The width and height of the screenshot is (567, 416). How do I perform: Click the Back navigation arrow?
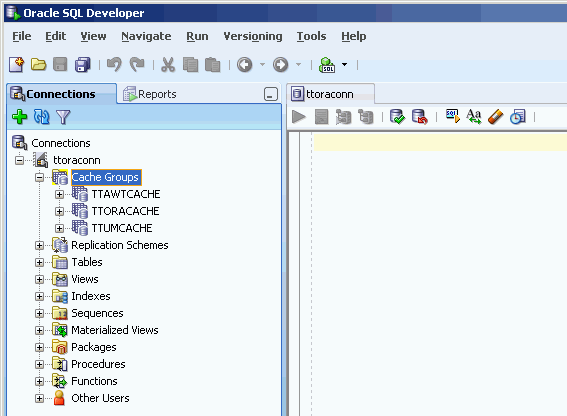pos(244,65)
